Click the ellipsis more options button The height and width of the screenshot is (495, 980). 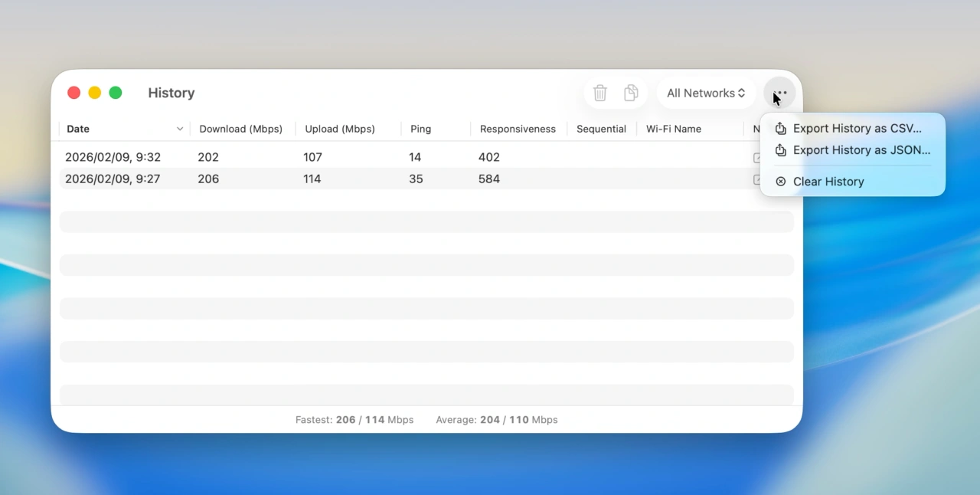pos(780,93)
